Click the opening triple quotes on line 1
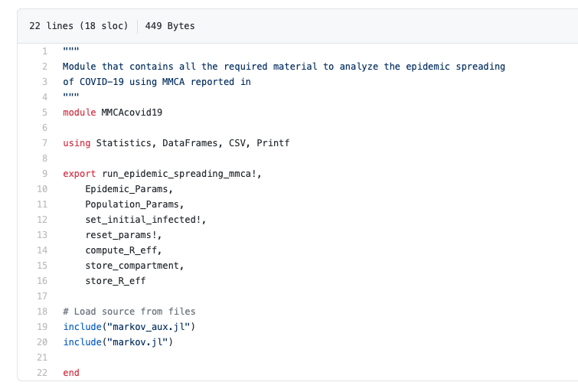 pos(70,49)
